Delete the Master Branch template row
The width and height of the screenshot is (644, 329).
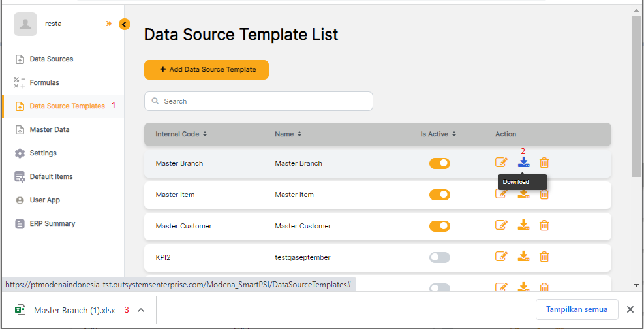(x=544, y=163)
